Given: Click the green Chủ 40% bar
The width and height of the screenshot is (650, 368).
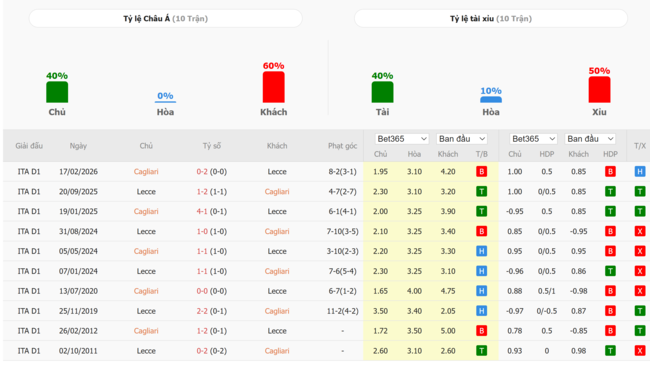Looking at the screenshot, I should point(57,92).
